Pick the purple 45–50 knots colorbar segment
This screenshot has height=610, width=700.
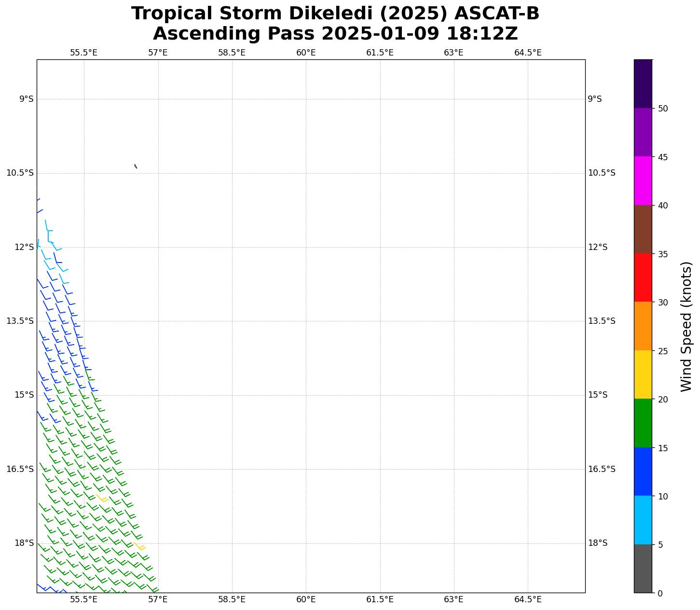[x=643, y=132]
